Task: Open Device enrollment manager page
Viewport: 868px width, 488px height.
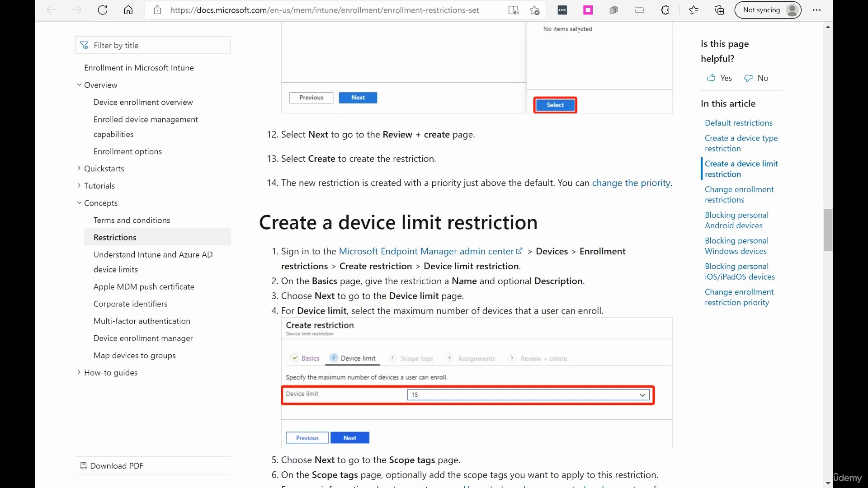Action: pos(143,338)
